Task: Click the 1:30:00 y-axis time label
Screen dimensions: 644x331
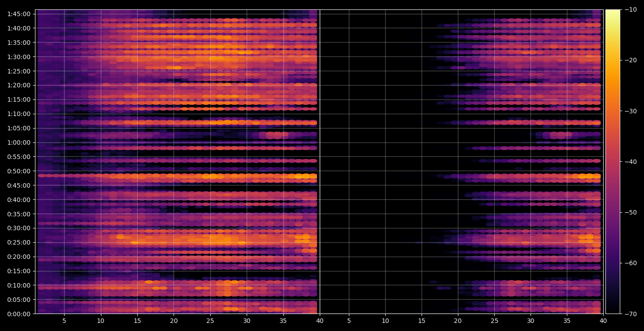Action: pos(19,57)
